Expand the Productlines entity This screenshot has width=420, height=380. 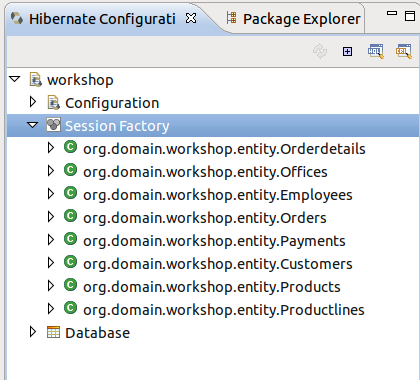[x=51, y=309]
